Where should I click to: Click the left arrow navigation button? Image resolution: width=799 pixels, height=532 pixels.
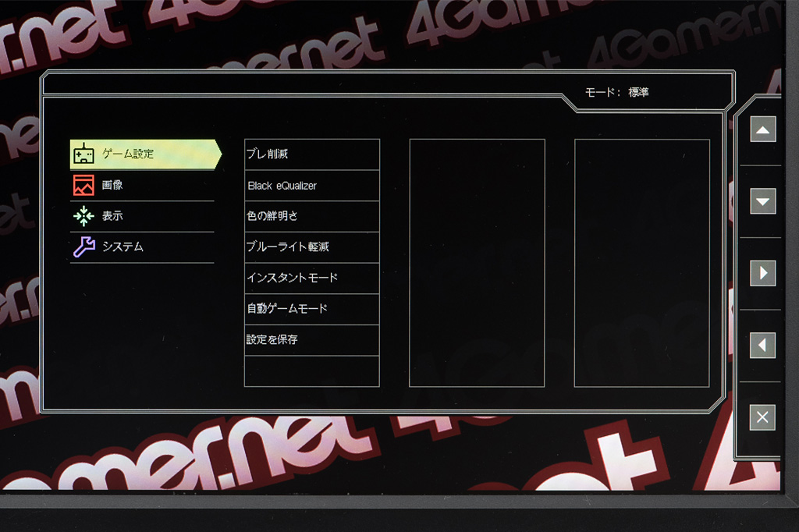point(763,345)
